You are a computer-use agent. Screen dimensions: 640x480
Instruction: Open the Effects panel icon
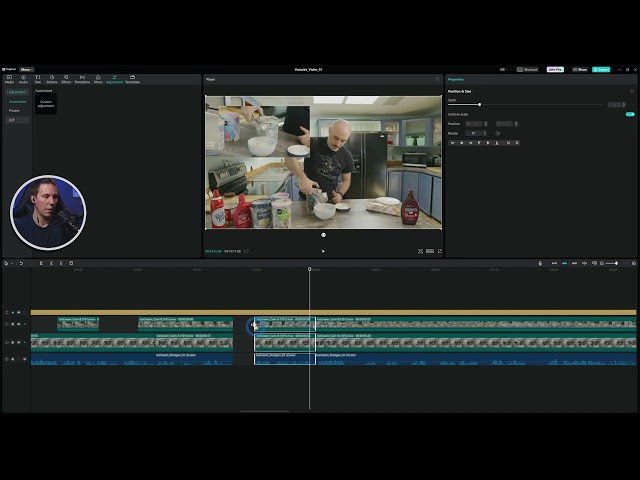click(x=66, y=79)
